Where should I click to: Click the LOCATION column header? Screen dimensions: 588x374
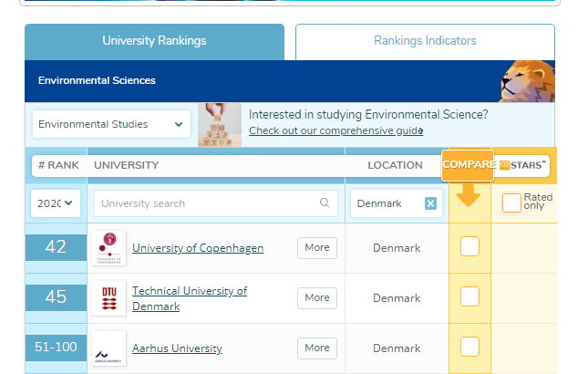coord(395,165)
